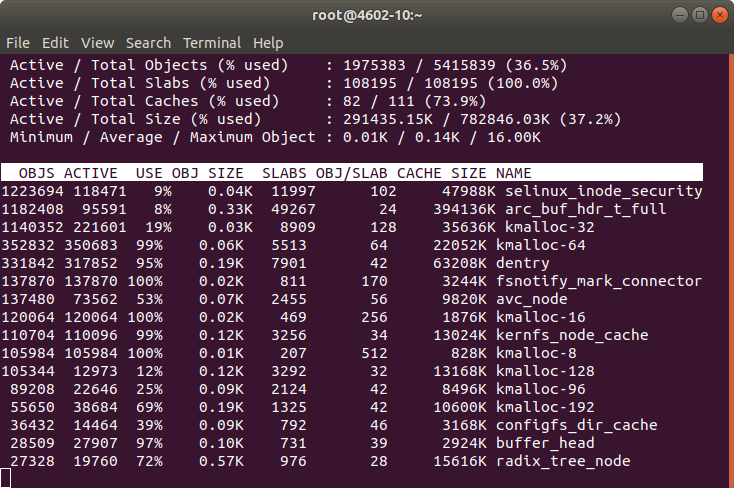
Task: Click the ACTIVE column header
Action: tap(91, 173)
